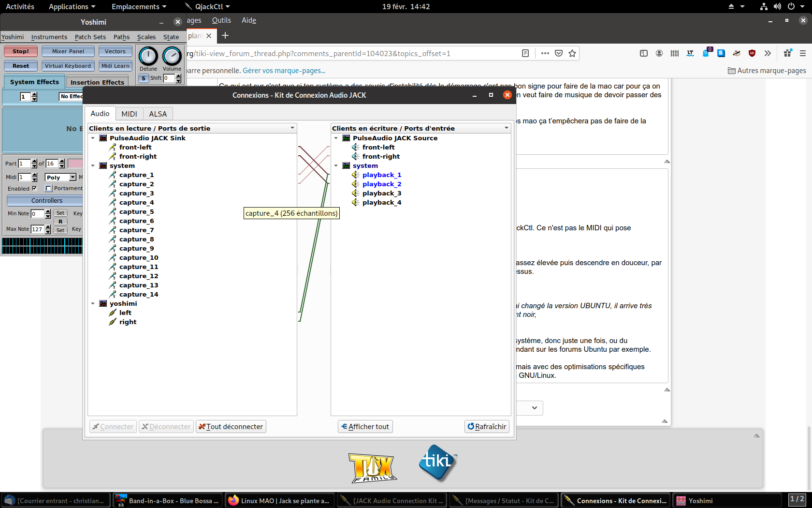Open Applications menu dropdown in top bar
The image size is (812, 508).
[72, 6]
